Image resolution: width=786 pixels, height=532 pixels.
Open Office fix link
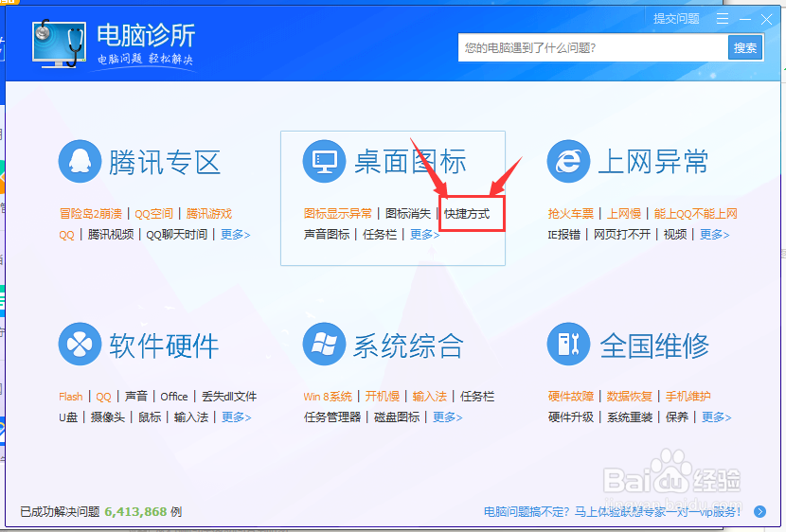pos(174,397)
